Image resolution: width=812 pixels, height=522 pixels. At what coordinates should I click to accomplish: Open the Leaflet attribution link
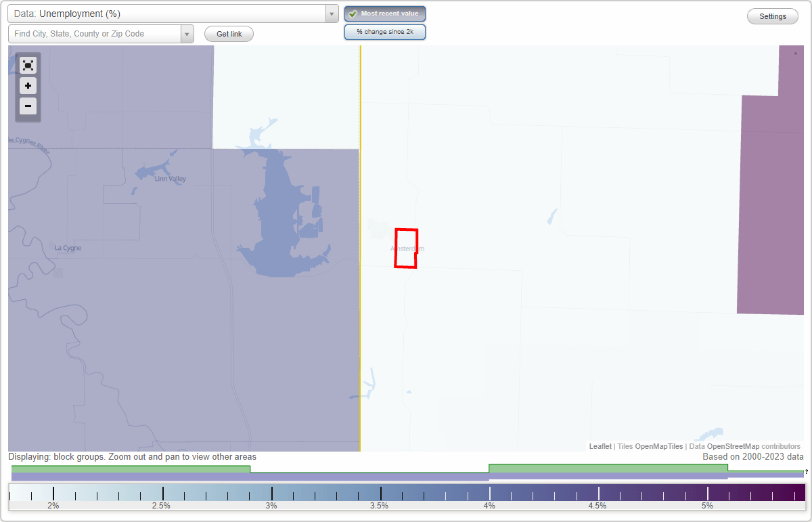(600, 446)
